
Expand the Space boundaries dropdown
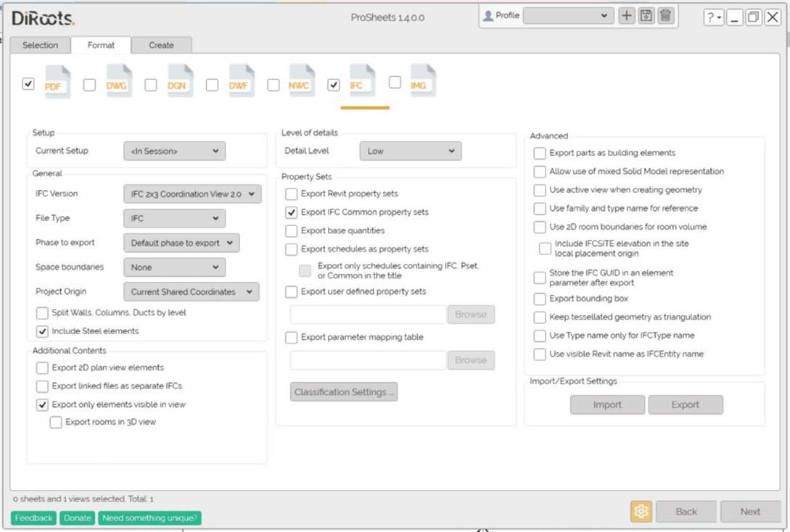click(x=174, y=267)
